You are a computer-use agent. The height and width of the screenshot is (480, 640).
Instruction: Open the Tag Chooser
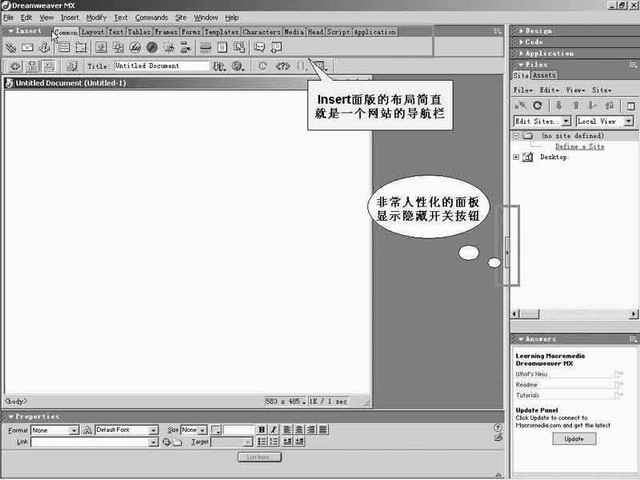point(277,48)
